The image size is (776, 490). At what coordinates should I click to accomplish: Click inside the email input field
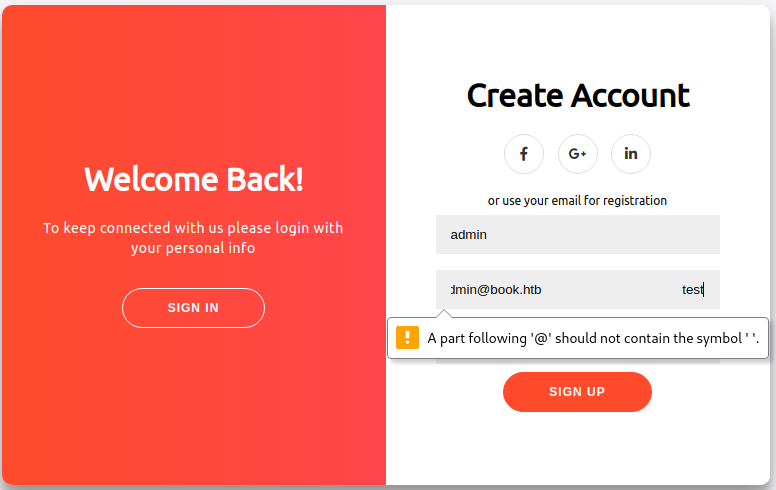click(x=600, y=290)
